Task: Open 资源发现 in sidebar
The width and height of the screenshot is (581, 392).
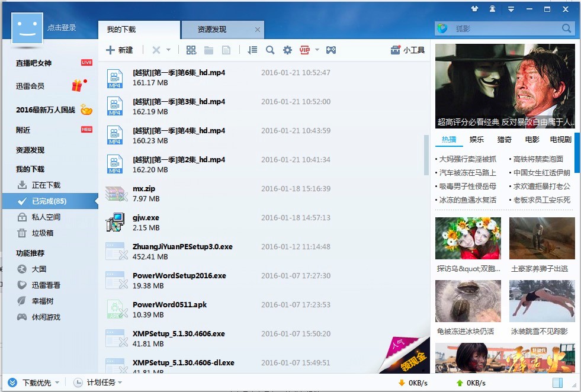Action: [x=30, y=150]
